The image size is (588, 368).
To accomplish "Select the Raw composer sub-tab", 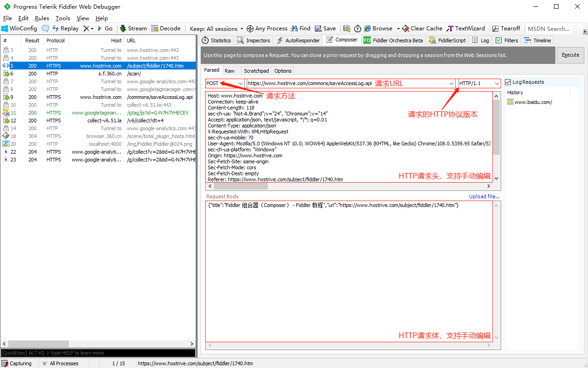I will 230,71.
